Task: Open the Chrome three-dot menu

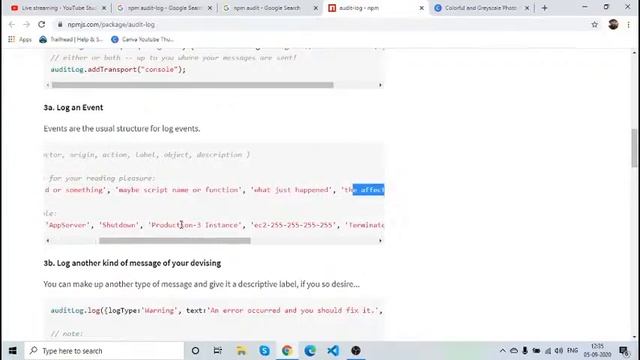Action: (x=629, y=24)
